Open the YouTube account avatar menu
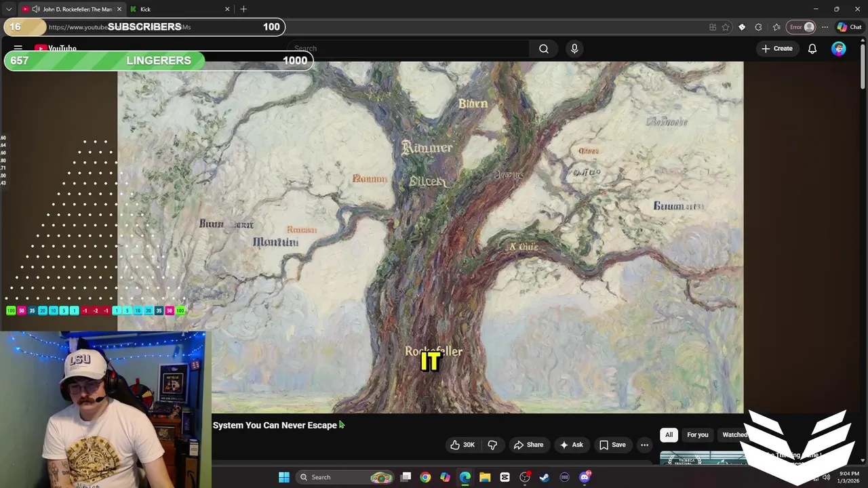The width and height of the screenshot is (868, 488). click(x=839, y=48)
